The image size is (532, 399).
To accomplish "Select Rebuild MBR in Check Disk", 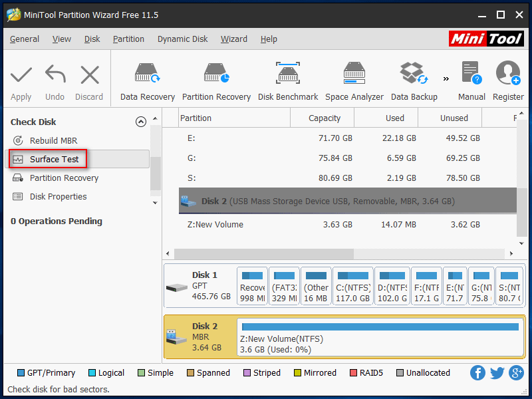I will click(x=53, y=140).
